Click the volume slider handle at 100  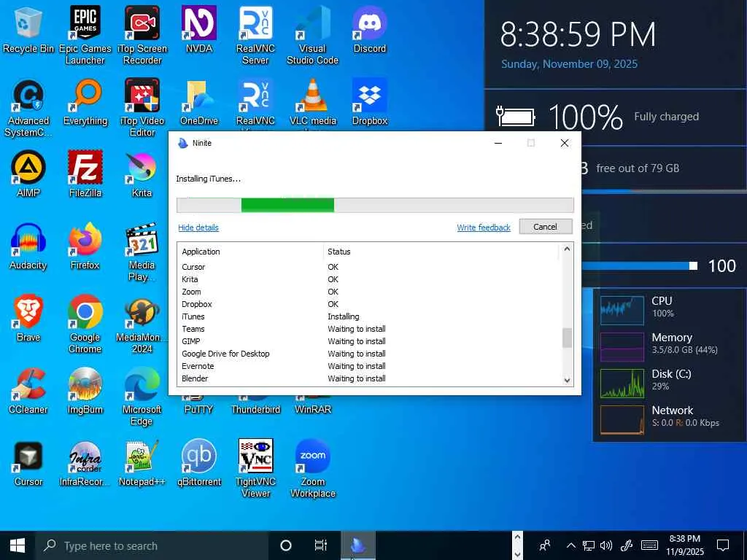pyautogui.click(x=694, y=265)
